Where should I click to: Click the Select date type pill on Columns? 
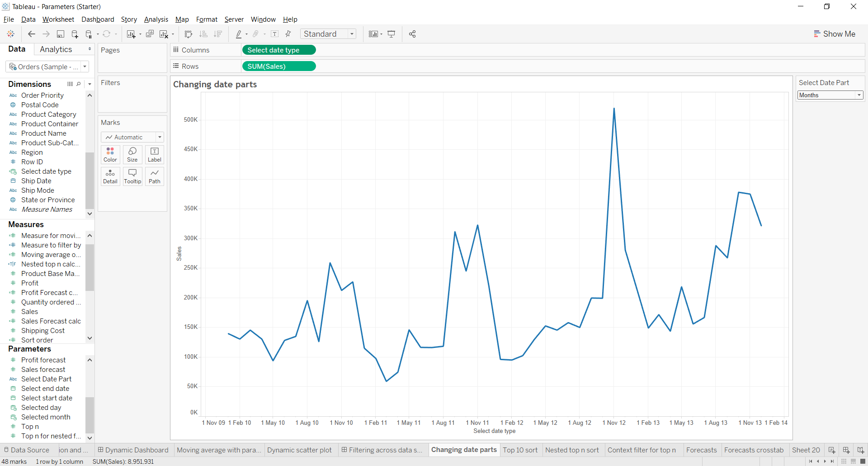279,50
